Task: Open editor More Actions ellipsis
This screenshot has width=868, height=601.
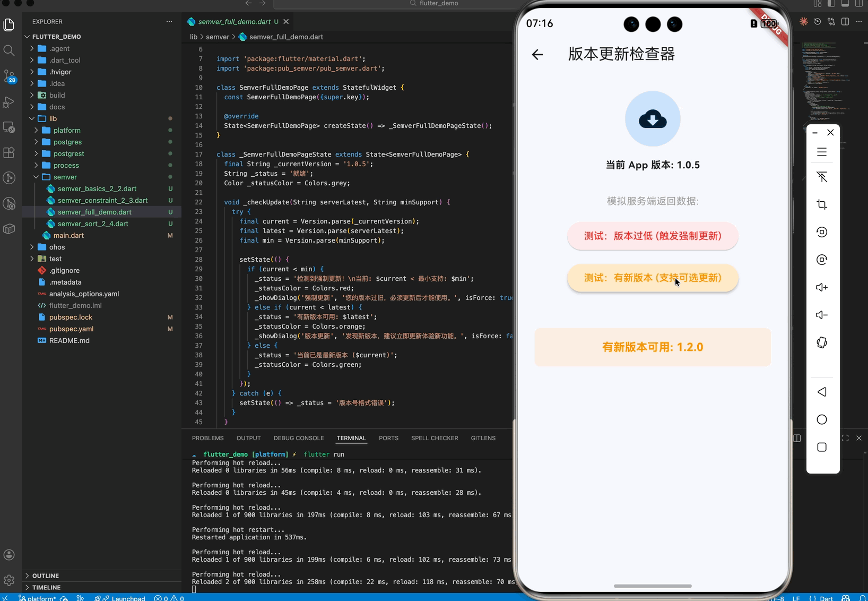Action: [859, 22]
